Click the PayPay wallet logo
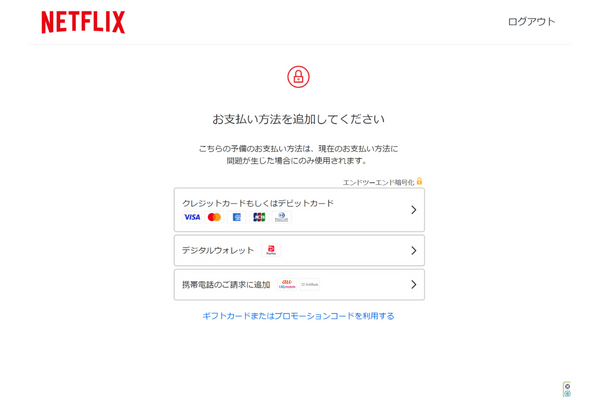 point(271,250)
